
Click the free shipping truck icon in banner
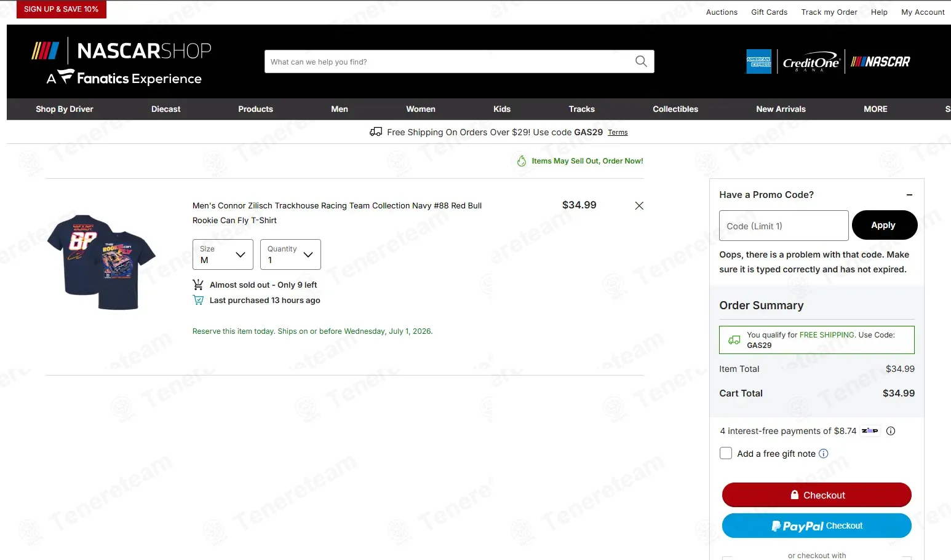[376, 132]
